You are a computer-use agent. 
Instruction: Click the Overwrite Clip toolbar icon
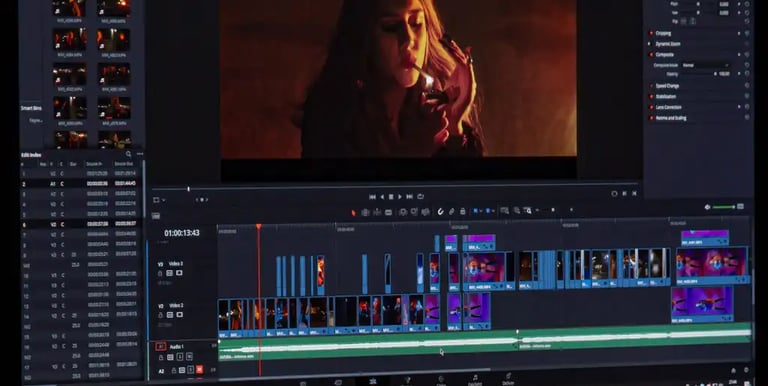[x=414, y=211]
